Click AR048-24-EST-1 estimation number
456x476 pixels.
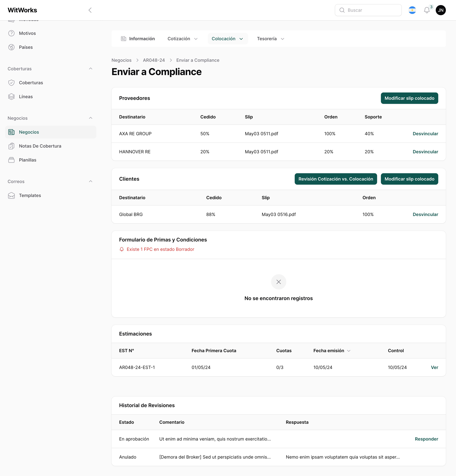pos(137,367)
